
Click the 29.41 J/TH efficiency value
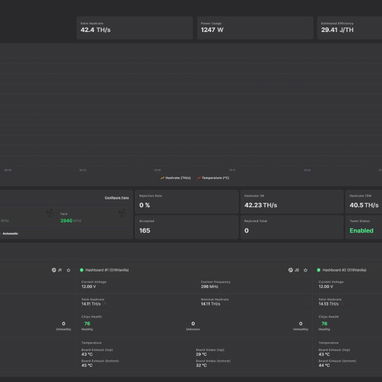pyautogui.click(x=337, y=30)
